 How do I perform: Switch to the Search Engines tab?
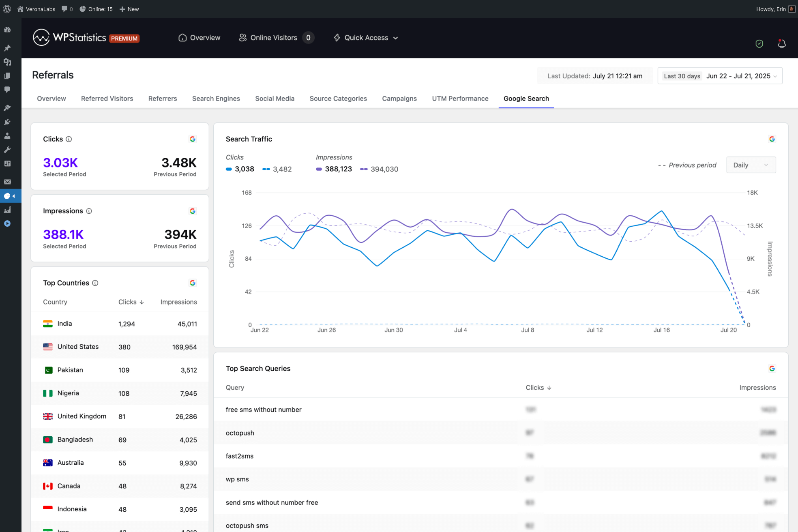point(216,99)
